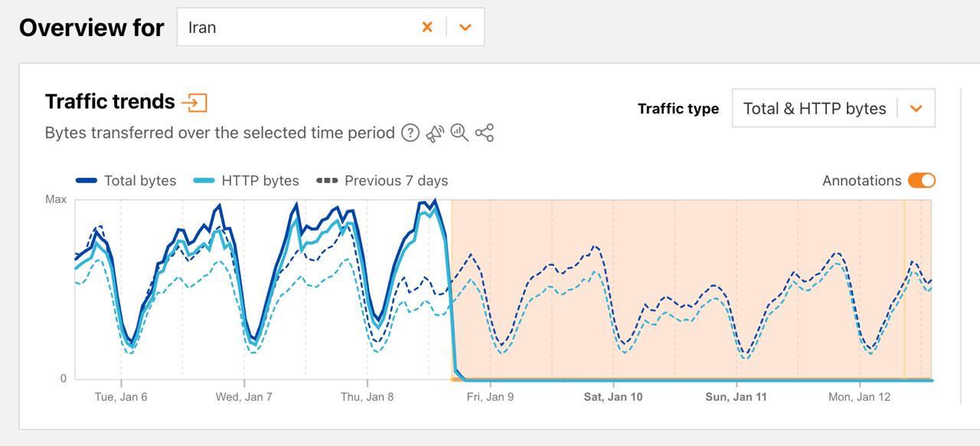The height and width of the screenshot is (446, 980).
Task: Expand the Traffic type chevron arrow
Action: click(x=916, y=109)
